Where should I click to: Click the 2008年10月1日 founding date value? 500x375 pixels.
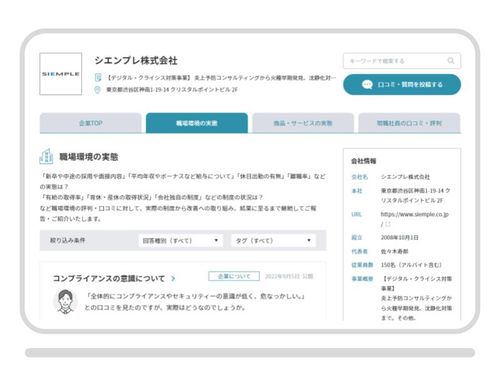tap(399, 238)
